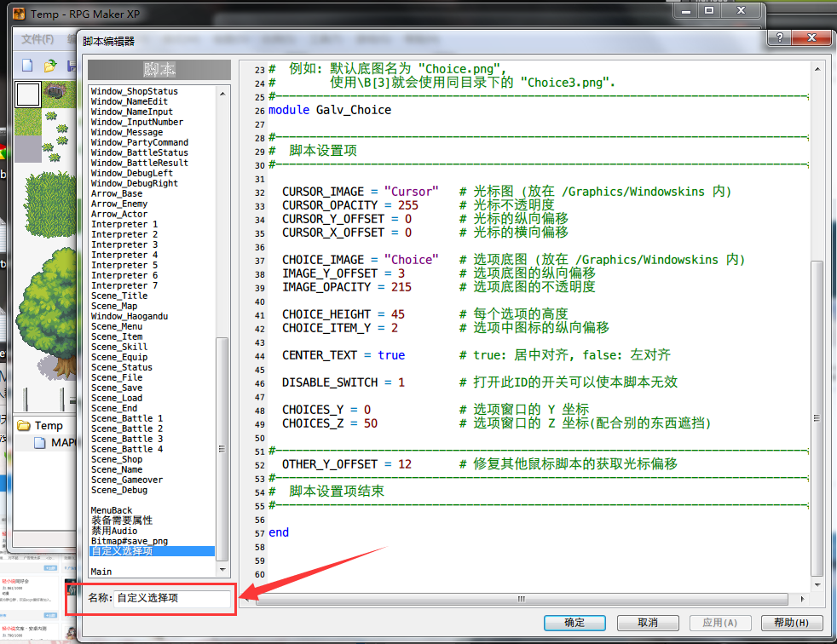The image size is (837, 644).
Task: Select the highlighted 自定义选择项 script
Action: 152,551
